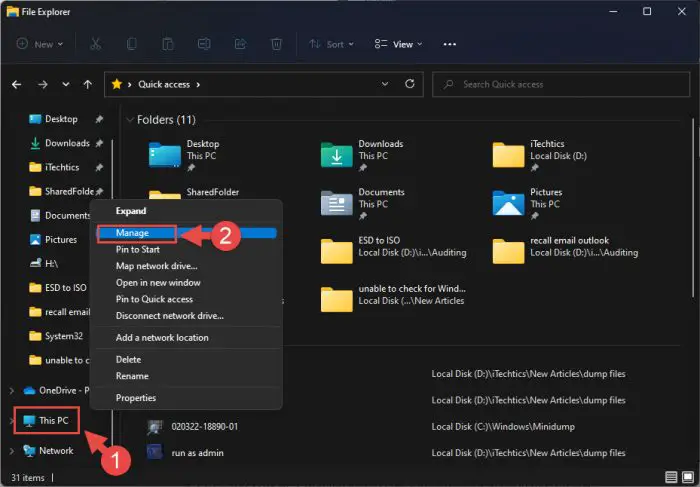The image size is (700, 487).
Task: Open the See more toolbar options
Action: [450, 44]
